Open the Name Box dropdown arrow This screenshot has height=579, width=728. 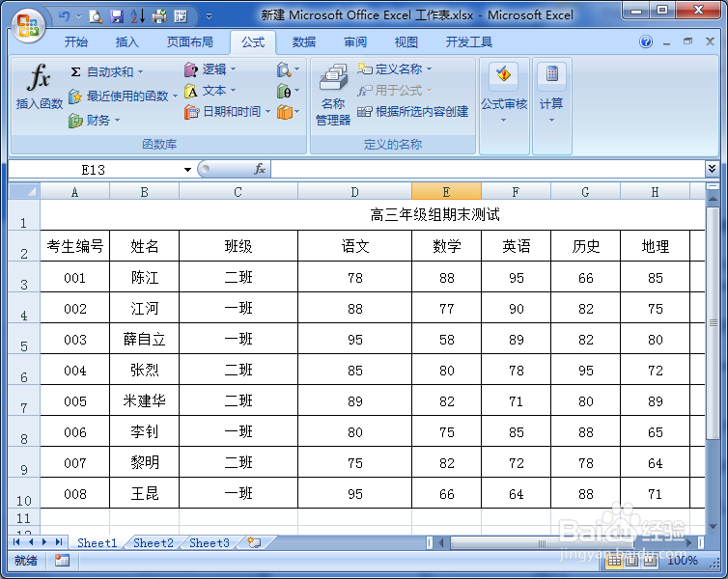[x=187, y=169]
